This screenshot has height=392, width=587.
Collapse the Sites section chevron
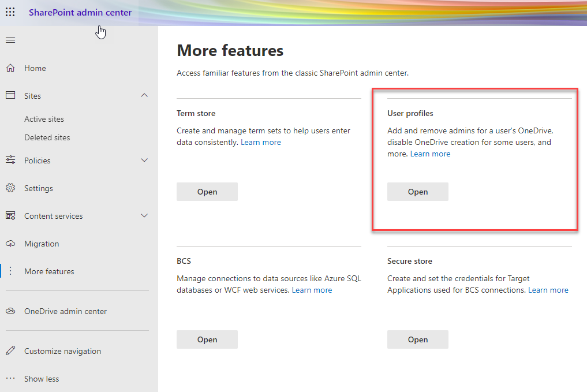144,95
